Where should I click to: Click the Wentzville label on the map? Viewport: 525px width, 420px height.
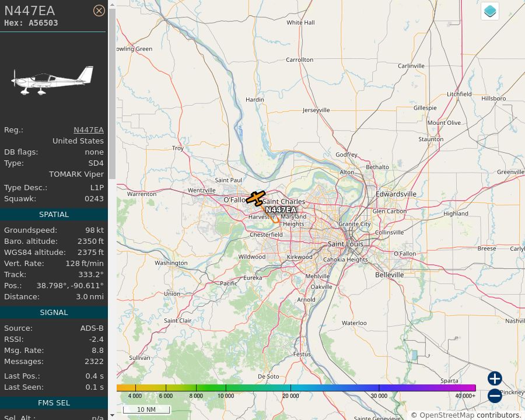[202, 190]
